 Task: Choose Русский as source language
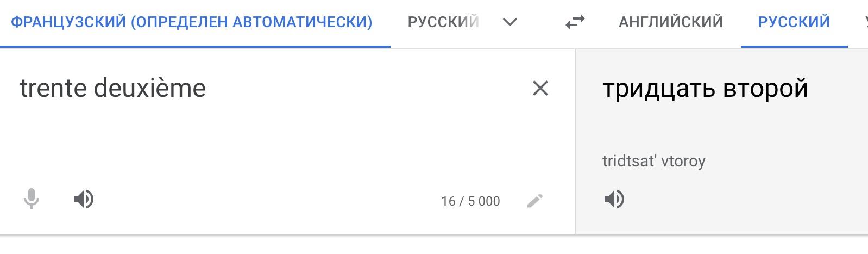(443, 22)
